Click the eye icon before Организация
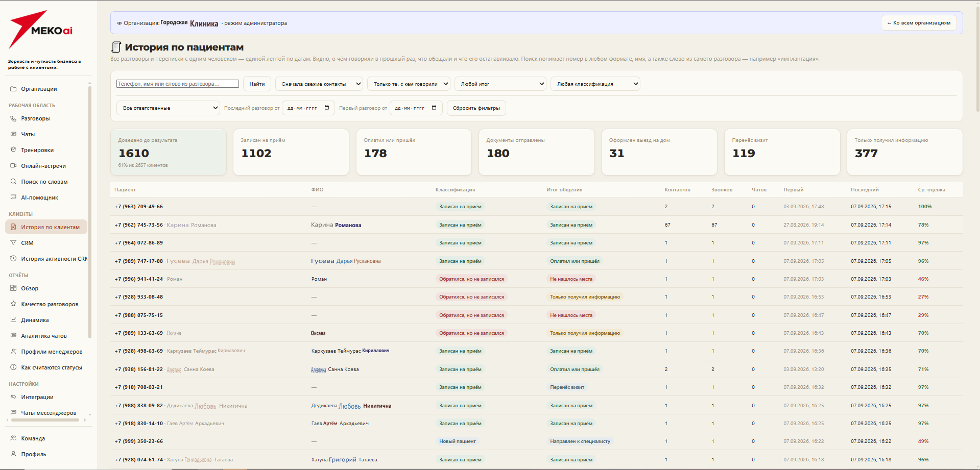The image size is (980, 470). tap(119, 23)
